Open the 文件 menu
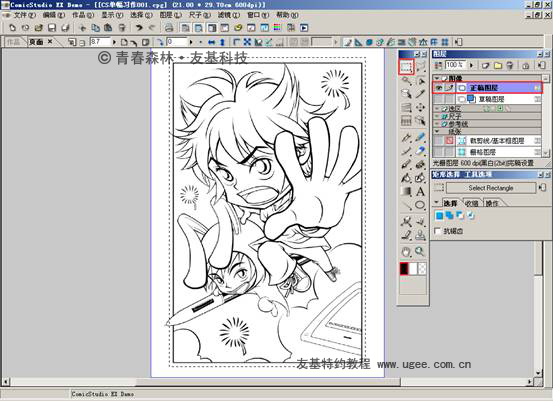553x401 pixels. point(24,15)
